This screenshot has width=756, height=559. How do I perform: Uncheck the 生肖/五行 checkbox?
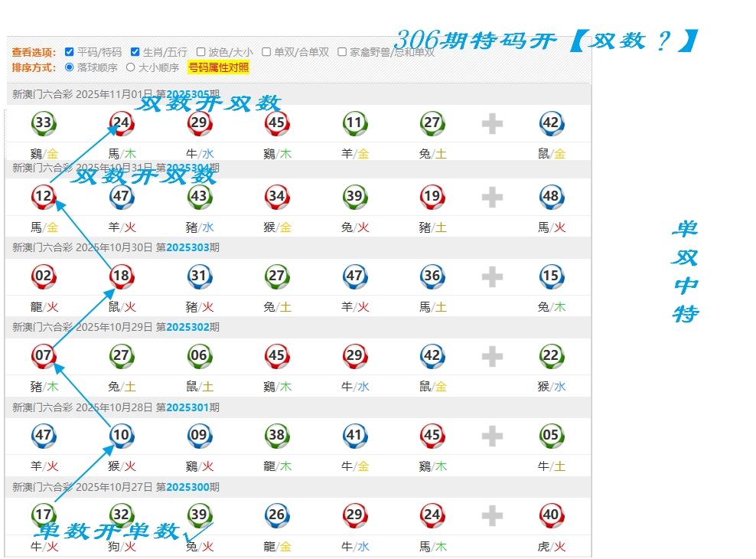[x=135, y=52]
